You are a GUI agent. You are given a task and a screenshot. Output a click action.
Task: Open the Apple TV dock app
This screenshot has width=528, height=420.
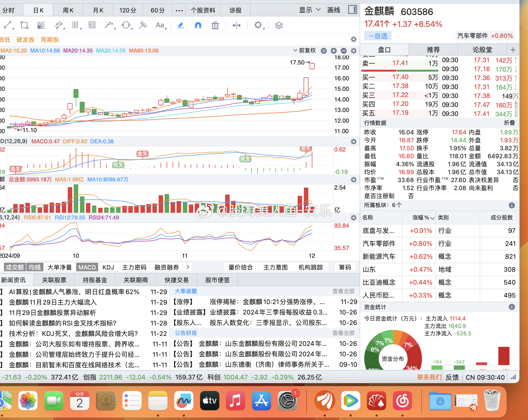click(x=209, y=401)
